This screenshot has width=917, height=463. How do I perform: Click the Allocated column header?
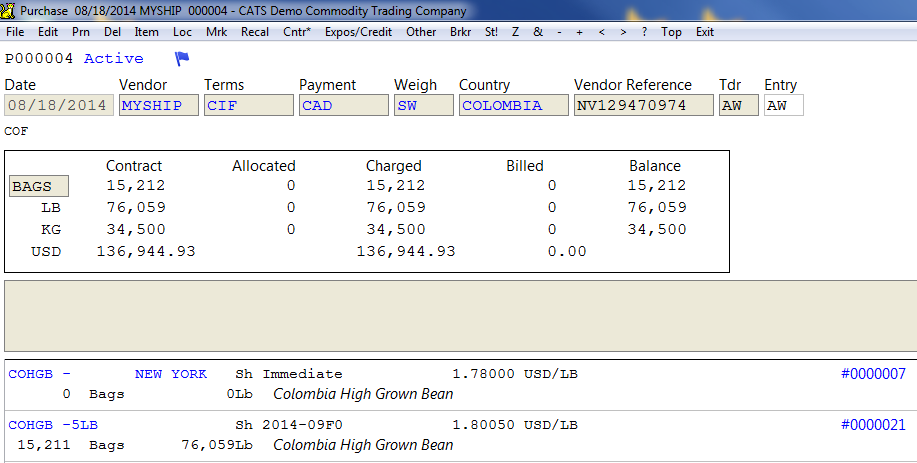tap(264, 166)
